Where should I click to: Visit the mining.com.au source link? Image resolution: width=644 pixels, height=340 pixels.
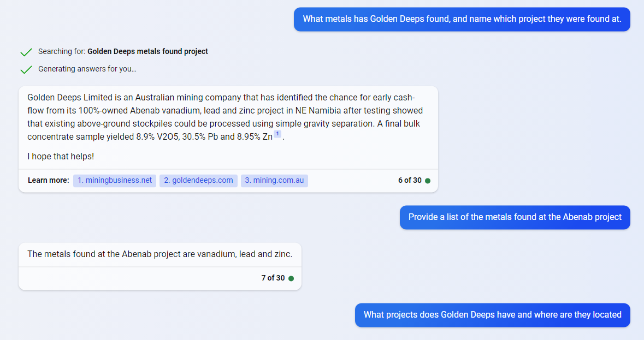click(x=274, y=181)
